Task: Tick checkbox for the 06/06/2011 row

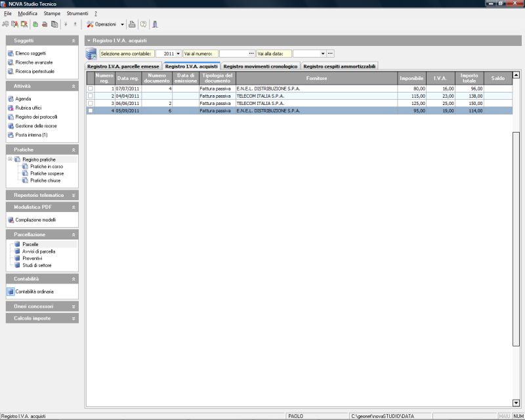Action: point(91,103)
